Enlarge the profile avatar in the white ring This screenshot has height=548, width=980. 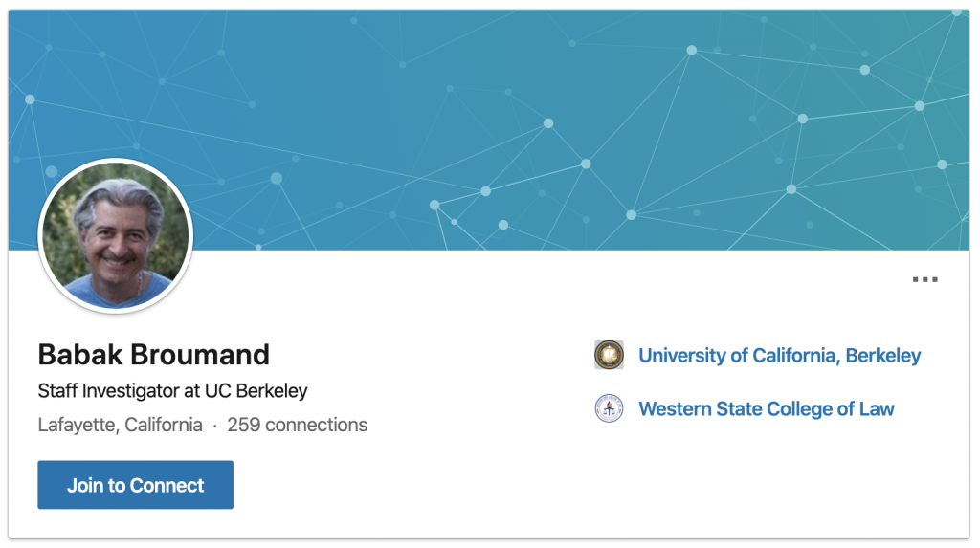pos(116,236)
